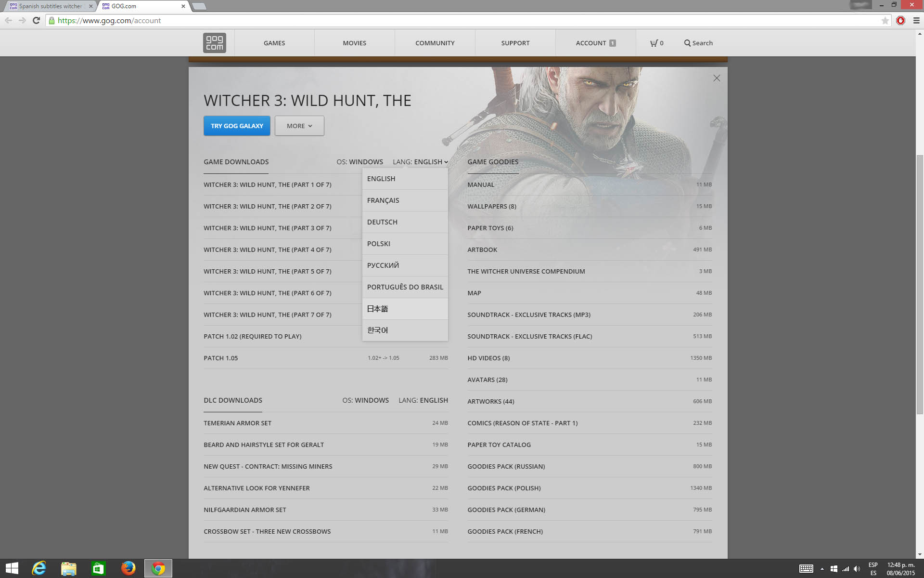Open the Windows Start button
Image resolution: width=924 pixels, height=578 pixels.
pyautogui.click(x=12, y=568)
